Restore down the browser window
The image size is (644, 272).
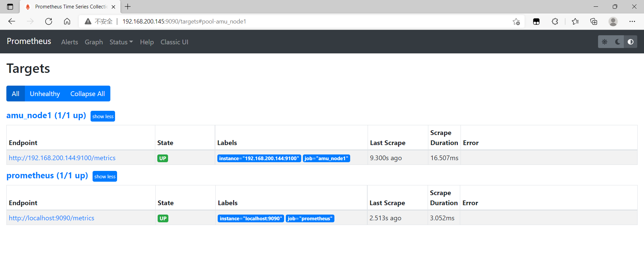coord(615,7)
